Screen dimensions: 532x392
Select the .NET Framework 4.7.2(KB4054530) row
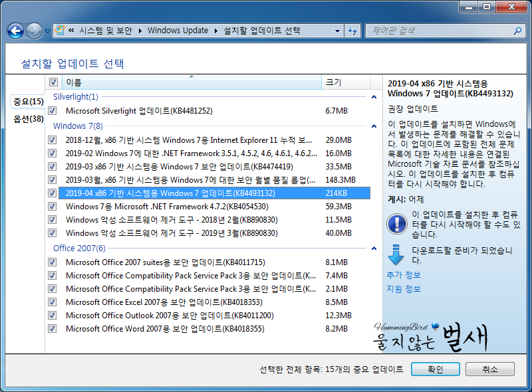coord(214,206)
